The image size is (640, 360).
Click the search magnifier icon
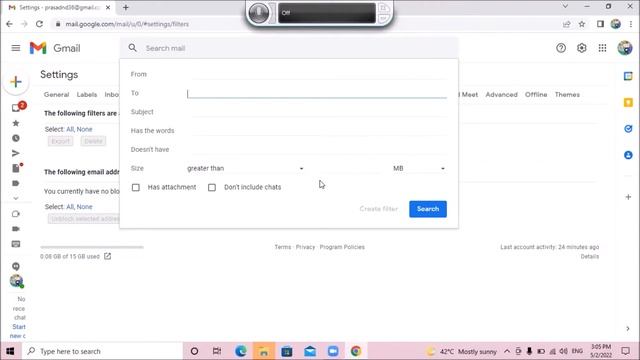[x=133, y=48]
